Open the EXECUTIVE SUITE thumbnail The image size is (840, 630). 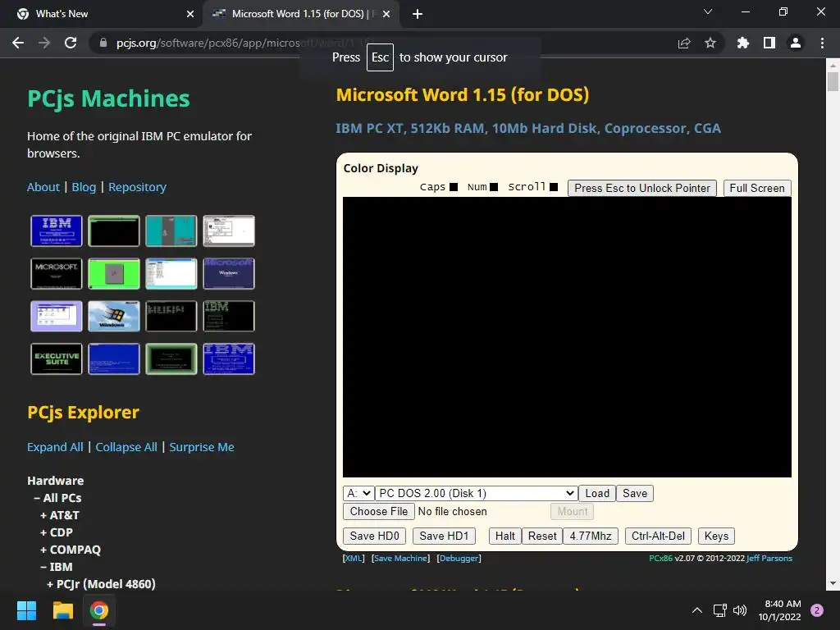pyautogui.click(x=57, y=359)
